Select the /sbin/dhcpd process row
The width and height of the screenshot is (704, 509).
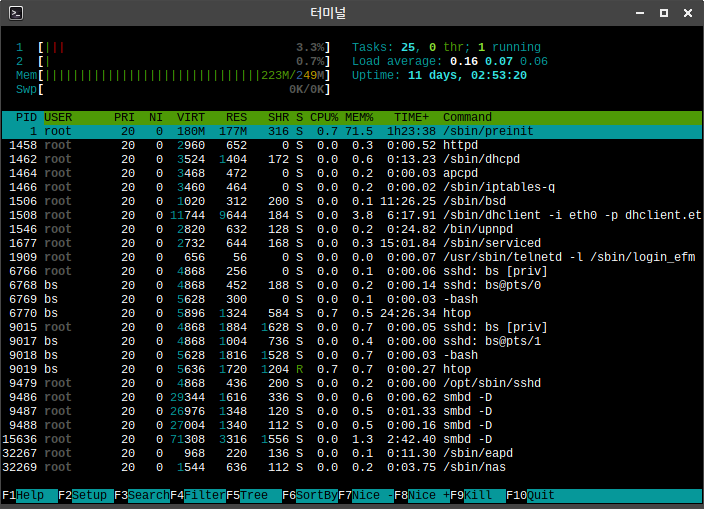(352, 159)
